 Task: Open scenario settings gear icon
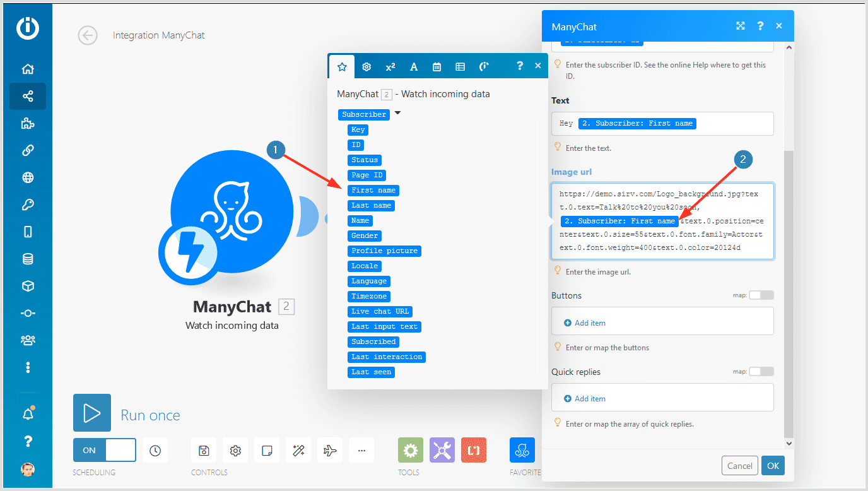(x=235, y=451)
